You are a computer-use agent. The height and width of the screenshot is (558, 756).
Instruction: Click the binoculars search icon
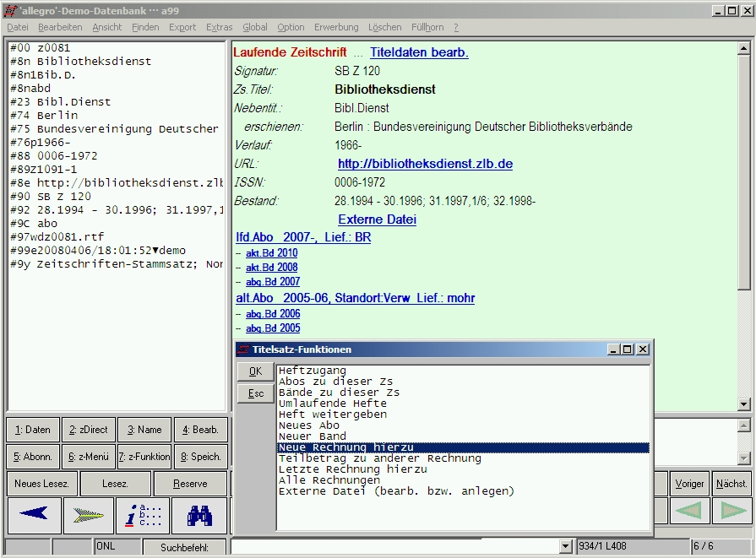click(199, 515)
